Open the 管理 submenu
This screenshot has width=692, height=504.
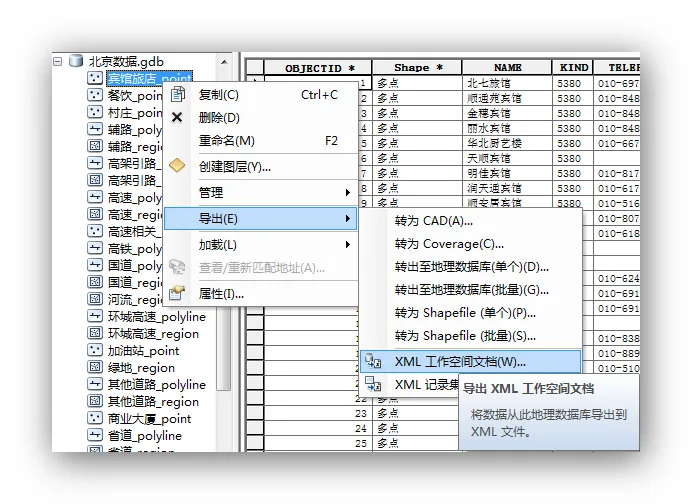(260, 192)
